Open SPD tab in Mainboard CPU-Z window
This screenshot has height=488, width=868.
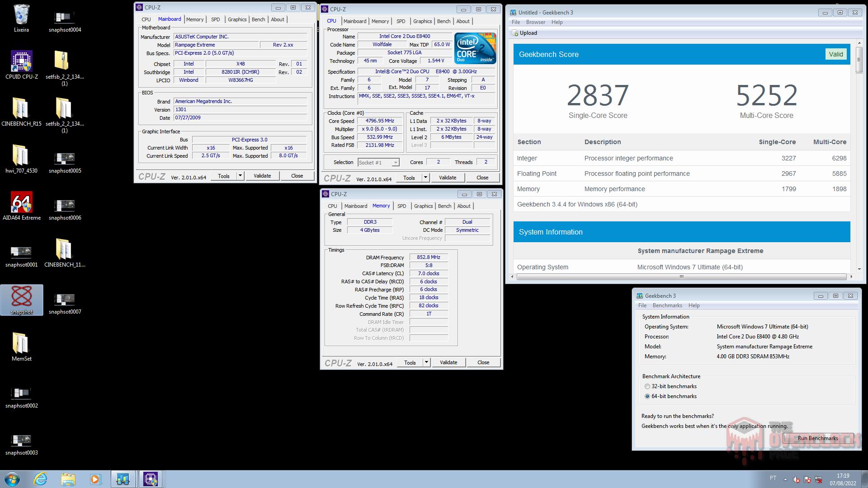pyautogui.click(x=216, y=19)
